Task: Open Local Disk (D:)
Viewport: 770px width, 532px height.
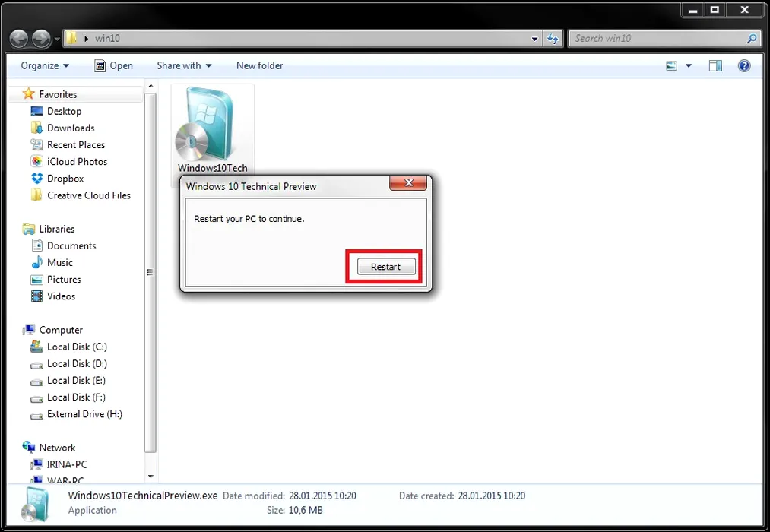Action: [x=77, y=364]
